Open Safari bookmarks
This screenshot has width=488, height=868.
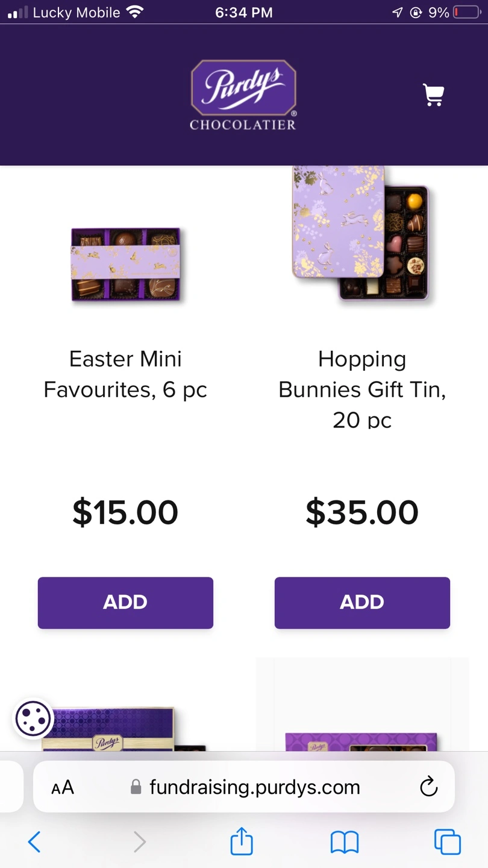tap(345, 842)
